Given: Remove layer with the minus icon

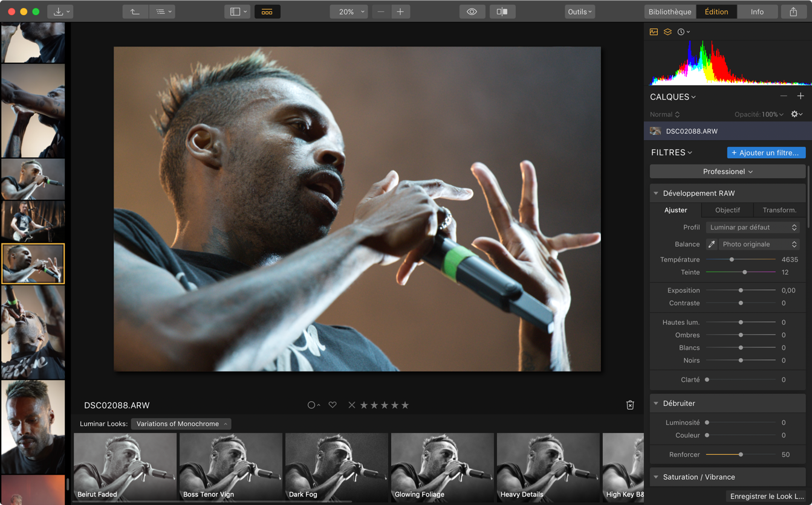Looking at the screenshot, I should (x=784, y=96).
